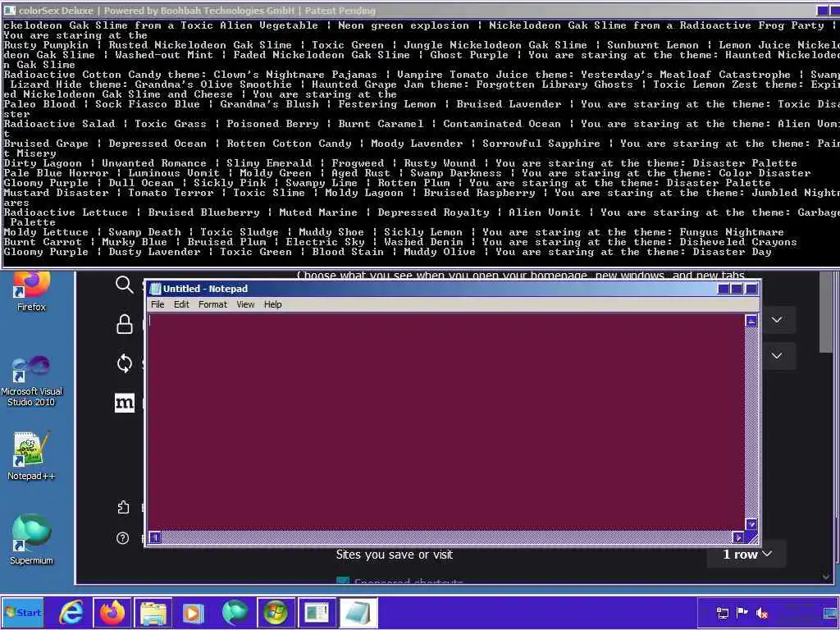Launch the Notepad++ desktop shortcut
The width and height of the screenshot is (840, 630).
click(x=31, y=455)
